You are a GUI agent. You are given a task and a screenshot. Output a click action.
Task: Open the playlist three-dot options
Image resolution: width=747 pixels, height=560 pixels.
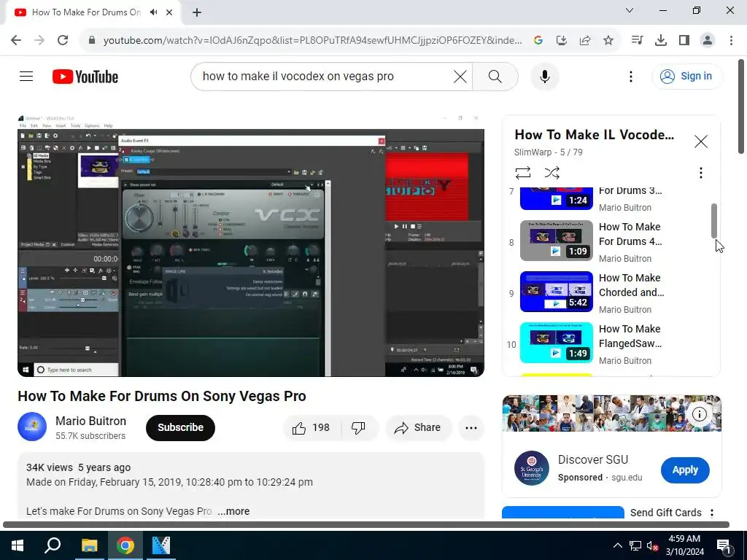(x=701, y=172)
